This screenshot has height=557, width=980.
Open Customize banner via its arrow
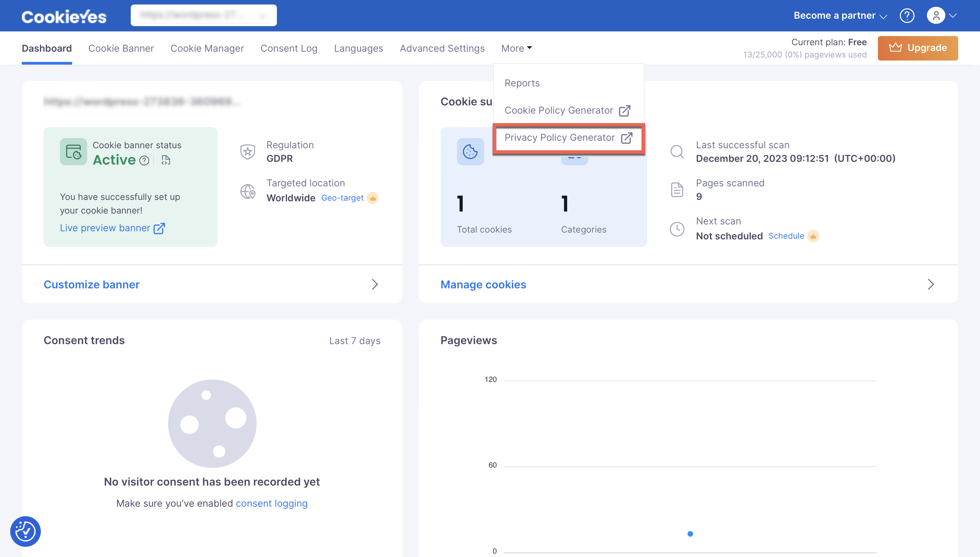[x=375, y=284]
